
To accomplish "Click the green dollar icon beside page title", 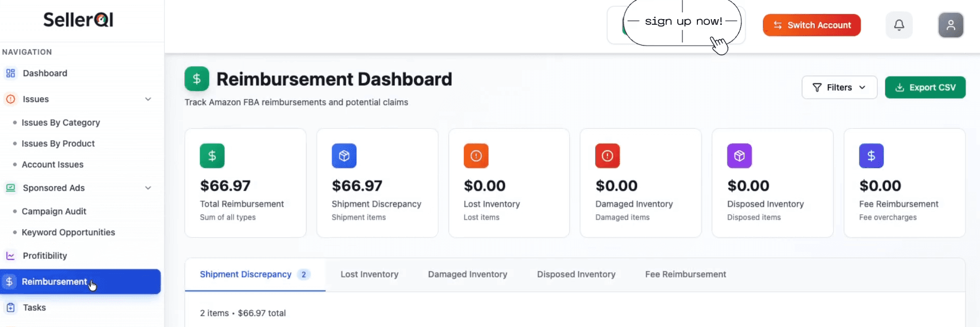I will pos(197,79).
